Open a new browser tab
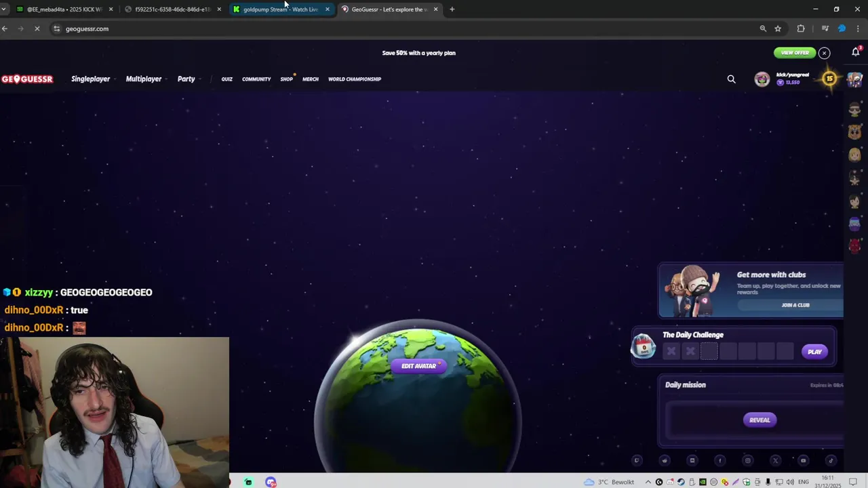This screenshot has height=488, width=868. click(x=452, y=9)
